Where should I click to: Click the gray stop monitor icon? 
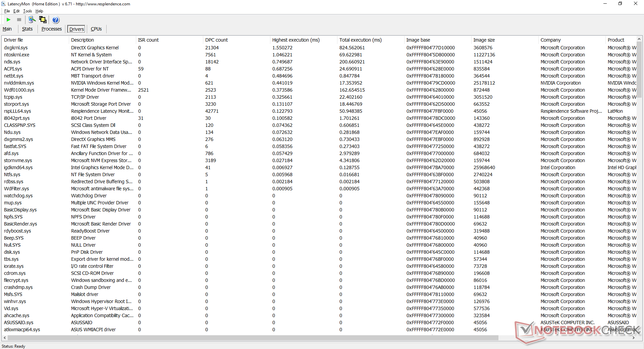point(19,20)
